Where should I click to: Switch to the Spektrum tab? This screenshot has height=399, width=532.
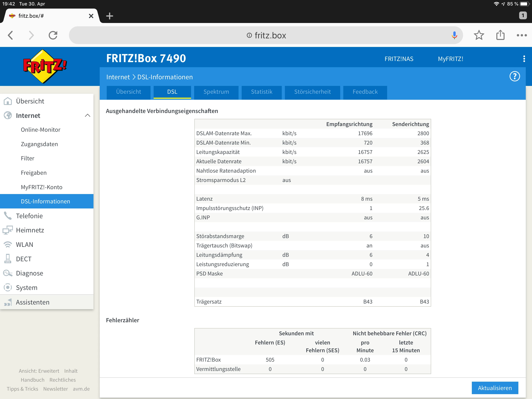pos(216,92)
